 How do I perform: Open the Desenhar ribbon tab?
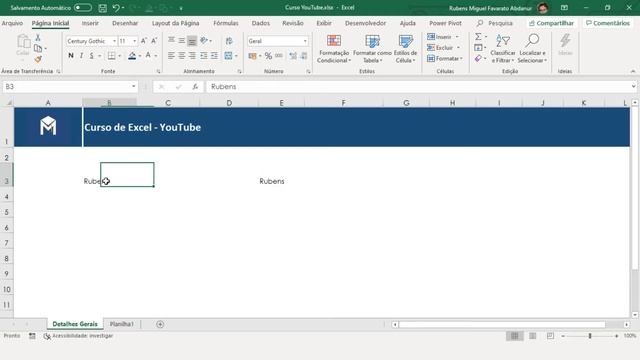pyautogui.click(x=125, y=23)
